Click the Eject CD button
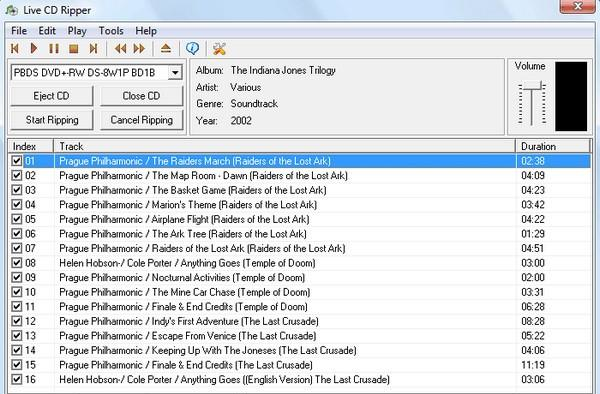Image resolution: width=600 pixels, height=394 pixels. (52, 96)
